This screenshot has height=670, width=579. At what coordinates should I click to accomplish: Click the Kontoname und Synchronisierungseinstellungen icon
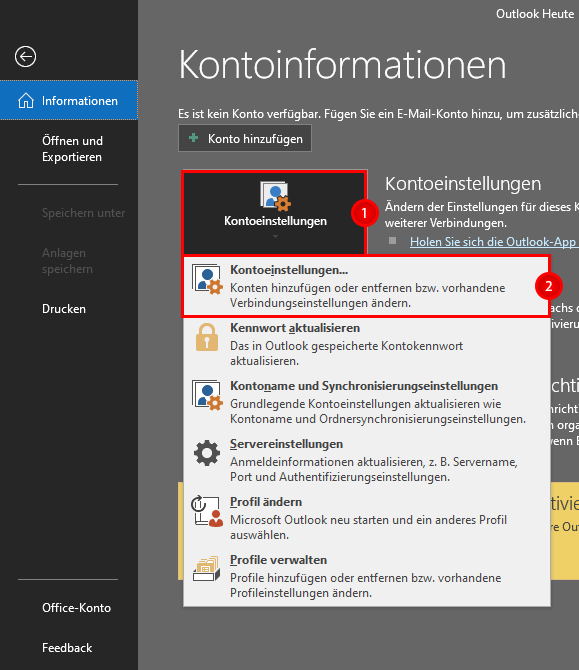pos(207,395)
